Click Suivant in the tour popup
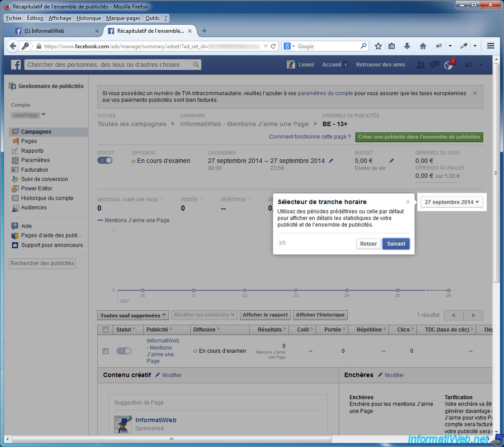Image resolution: width=504 pixels, height=447 pixels. [396, 244]
